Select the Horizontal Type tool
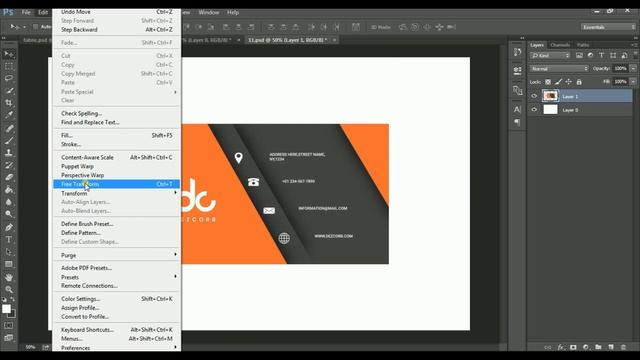 [9, 240]
